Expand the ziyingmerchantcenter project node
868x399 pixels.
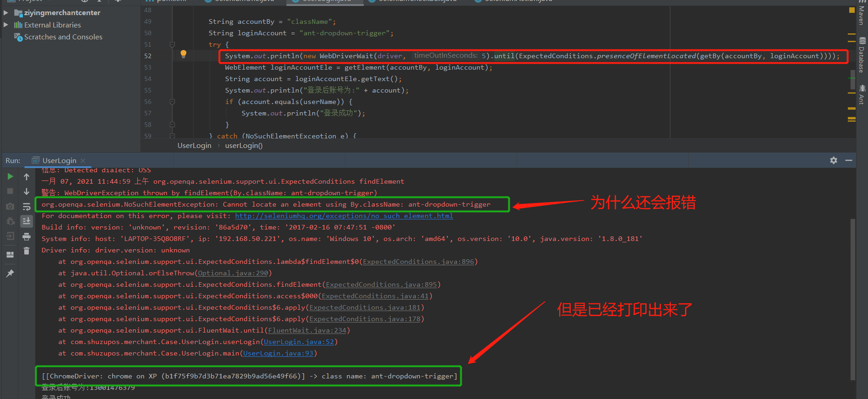(x=5, y=13)
